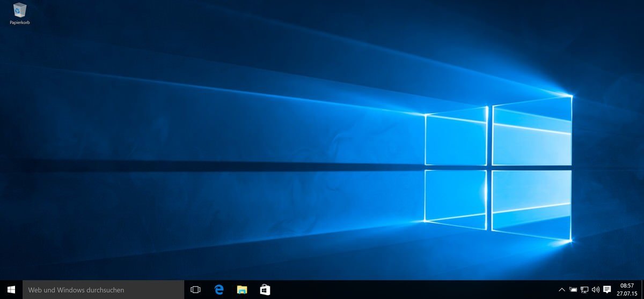The image size is (644, 299).
Task: Check the battery power tray icon
Action: click(573, 290)
